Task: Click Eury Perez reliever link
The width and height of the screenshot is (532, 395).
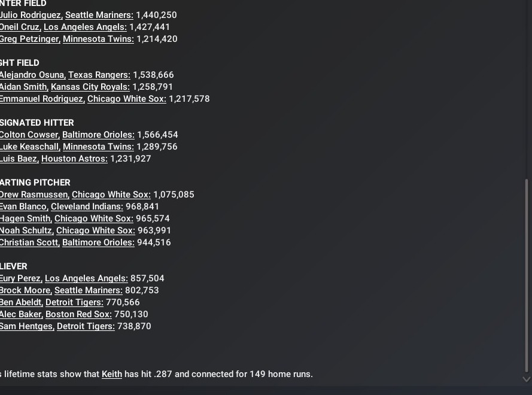Action: tap(21, 278)
